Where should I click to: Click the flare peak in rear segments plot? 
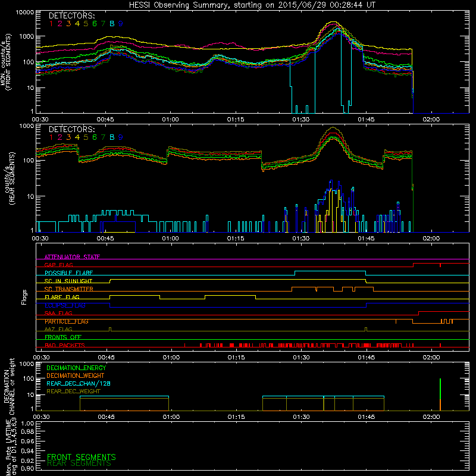coord(333,127)
